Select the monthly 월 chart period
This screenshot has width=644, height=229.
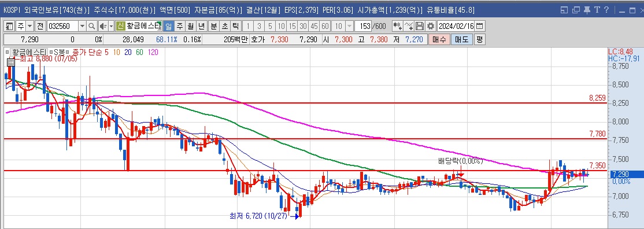190,27
